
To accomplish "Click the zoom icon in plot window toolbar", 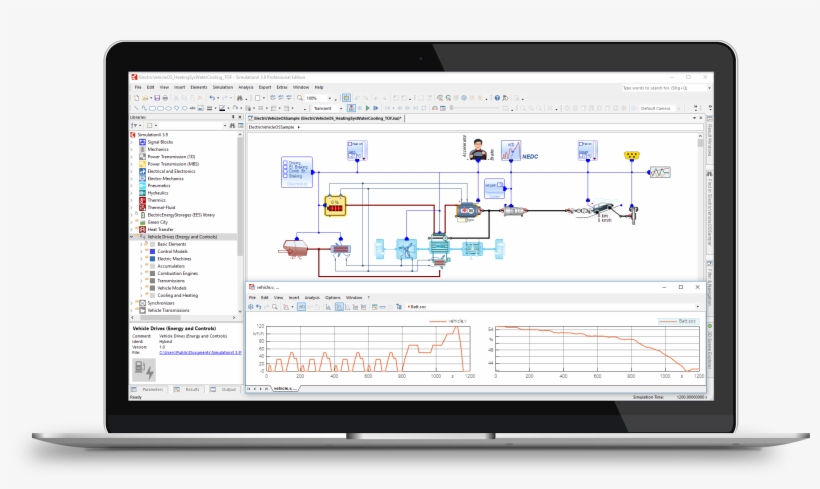I will tap(275, 307).
